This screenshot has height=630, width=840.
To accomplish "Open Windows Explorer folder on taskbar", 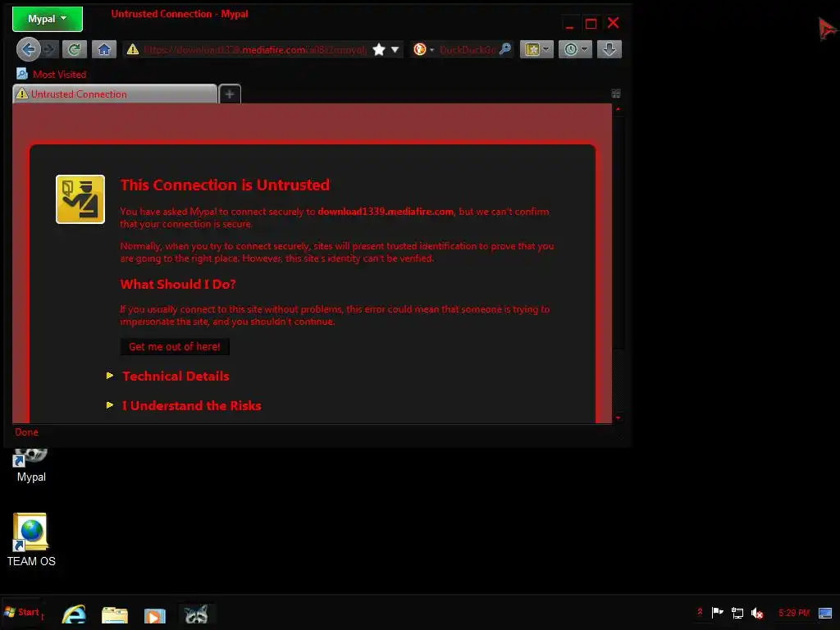I will [x=115, y=614].
